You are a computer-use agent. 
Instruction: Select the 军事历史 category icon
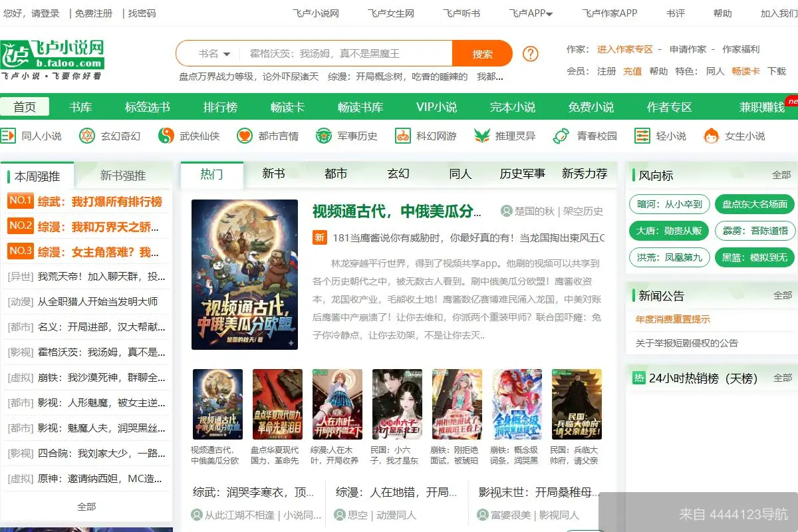[x=324, y=136]
